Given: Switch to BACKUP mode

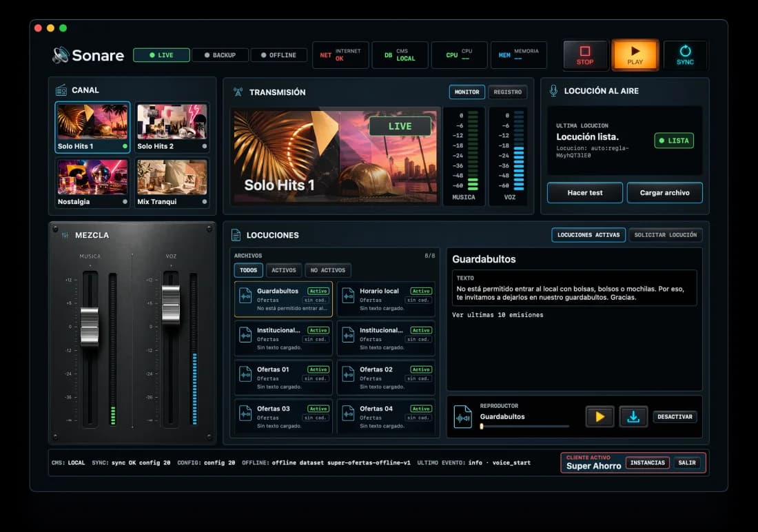Looking at the screenshot, I should [x=220, y=55].
